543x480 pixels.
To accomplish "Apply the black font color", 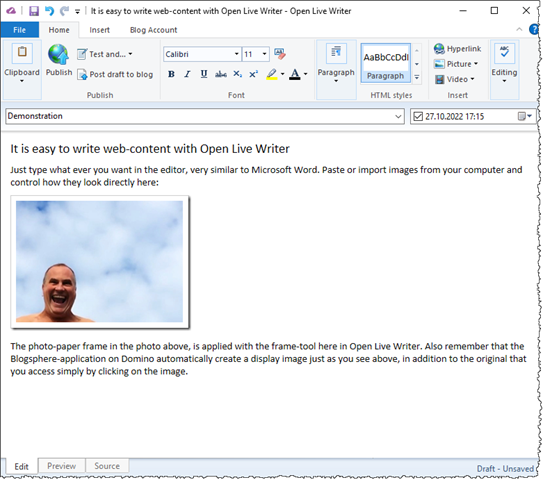I will coord(295,74).
